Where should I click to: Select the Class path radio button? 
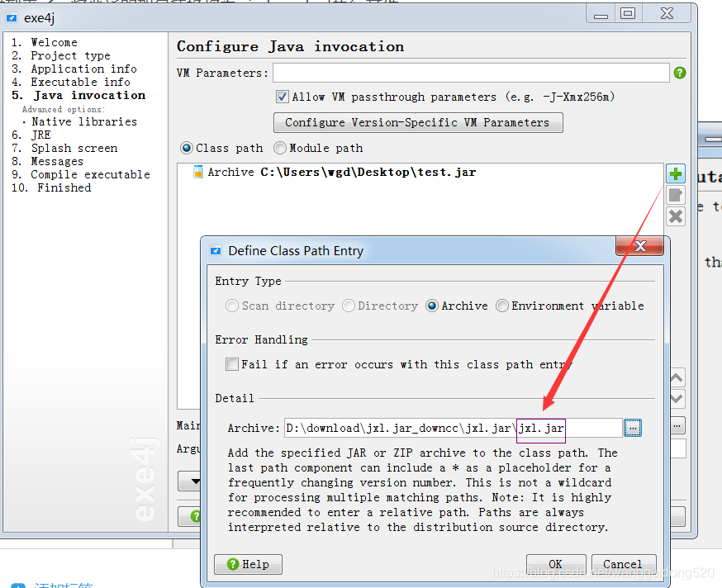click(187, 148)
